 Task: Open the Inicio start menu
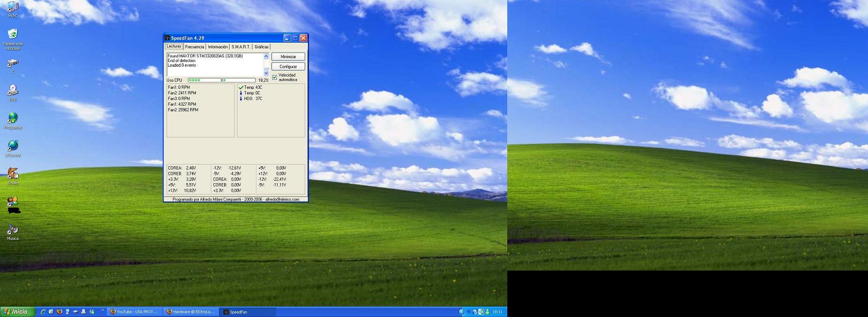point(17,312)
